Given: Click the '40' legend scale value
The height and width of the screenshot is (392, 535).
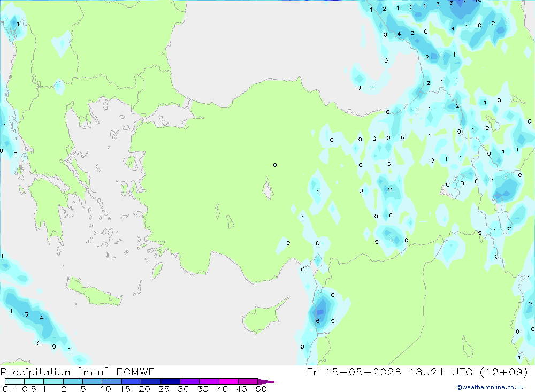Looking at the screenshot, I should point(223,389).
